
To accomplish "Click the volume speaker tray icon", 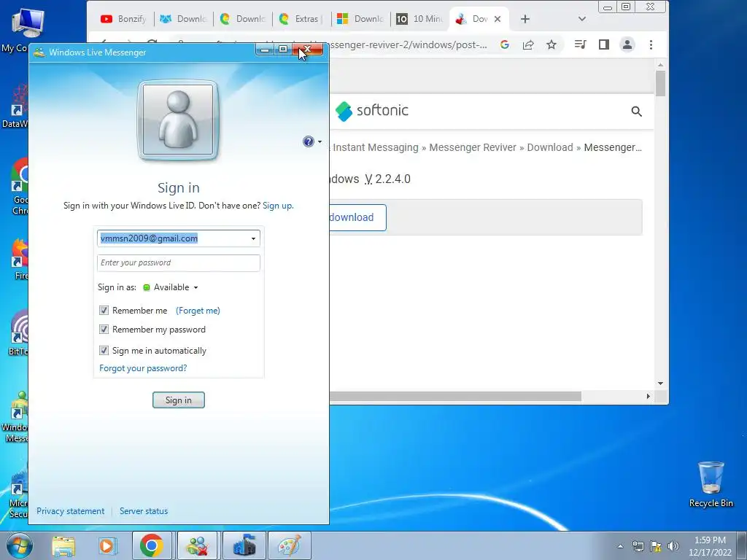I will [x=673, y=546].
